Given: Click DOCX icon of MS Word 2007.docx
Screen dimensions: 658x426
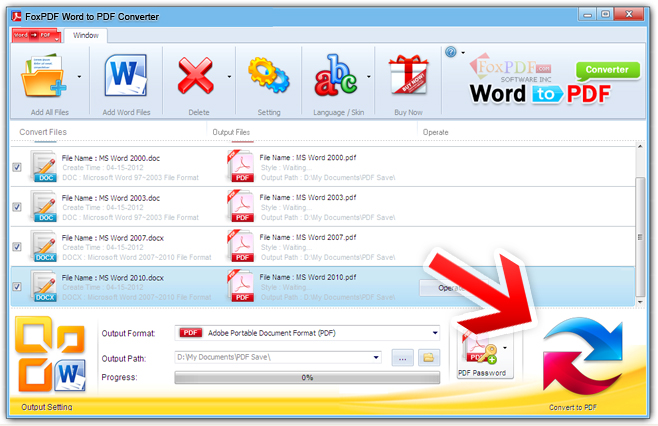Looking at the screenshot, I should tap(44, 246).
